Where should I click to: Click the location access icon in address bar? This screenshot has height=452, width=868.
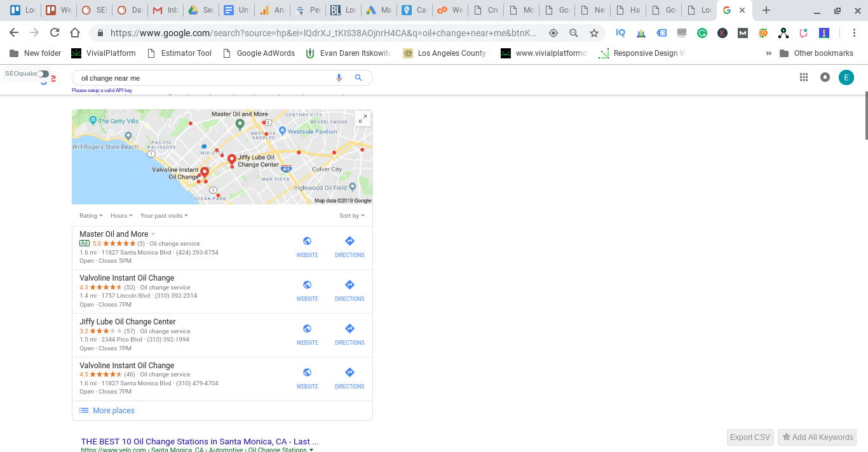pos(553,33)
